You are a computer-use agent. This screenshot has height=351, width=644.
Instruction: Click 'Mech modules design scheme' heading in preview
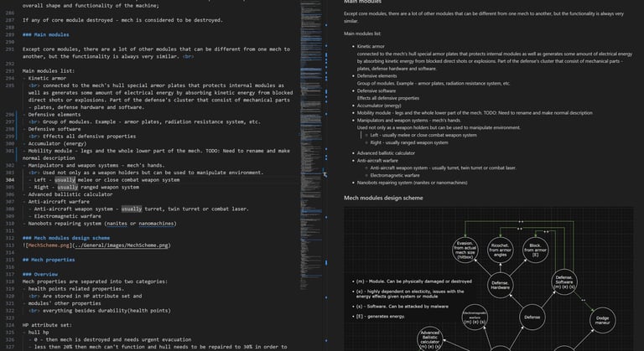[383, 198]
